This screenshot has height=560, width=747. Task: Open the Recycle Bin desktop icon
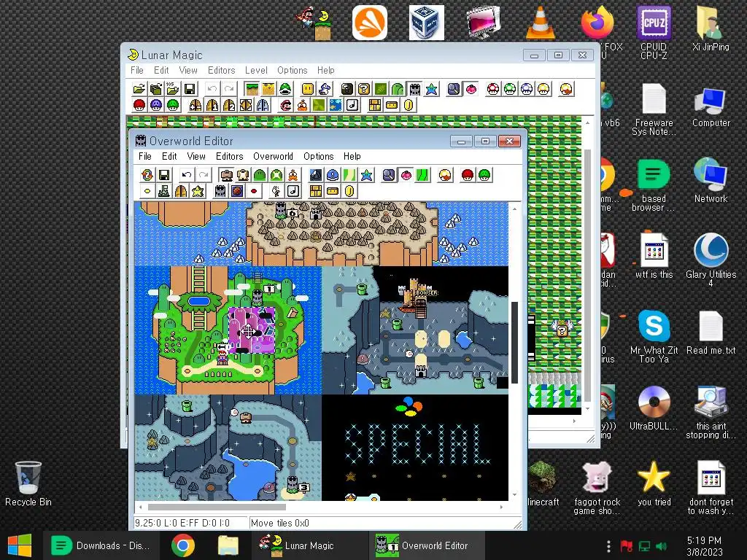point(28,483)
